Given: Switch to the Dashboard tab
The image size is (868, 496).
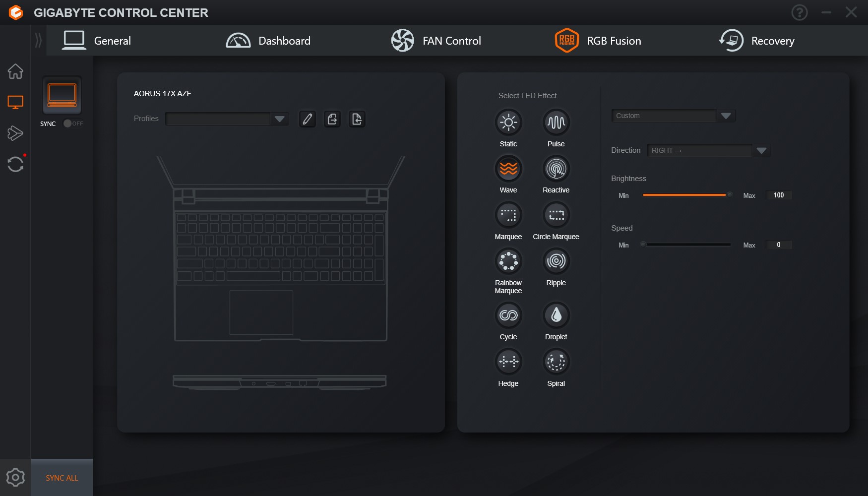Looking at the screenshot, I should point(268,41).
